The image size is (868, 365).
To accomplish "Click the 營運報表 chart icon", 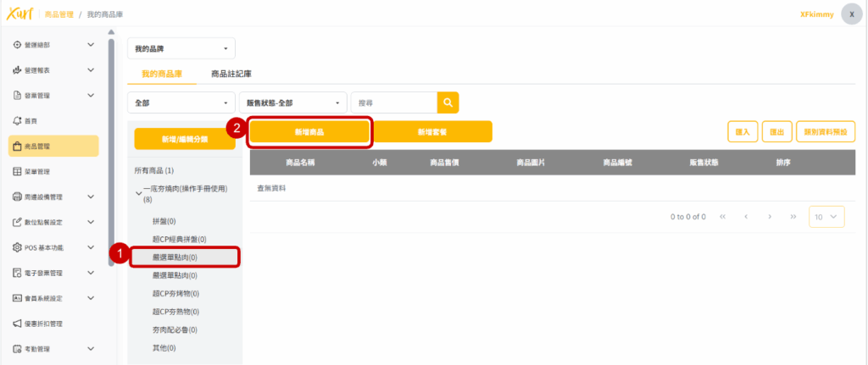I will [17, 70].
